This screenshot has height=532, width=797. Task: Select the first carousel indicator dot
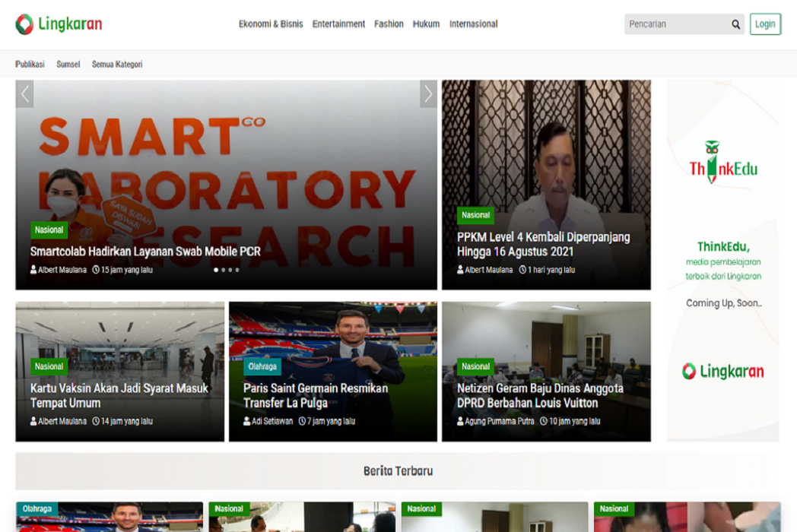(216, 270)
